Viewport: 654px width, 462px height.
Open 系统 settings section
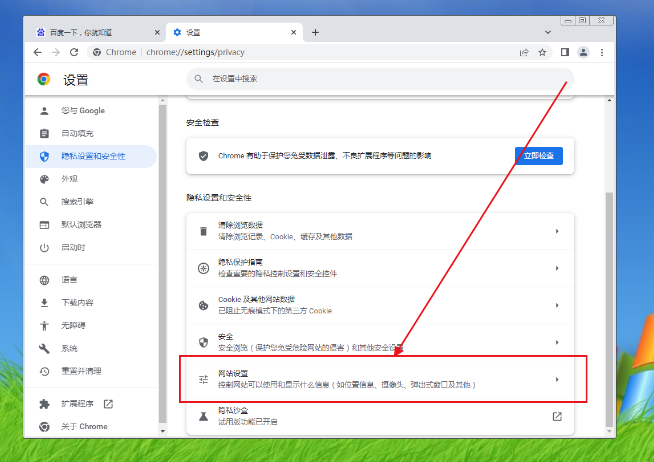coord(91,349)
